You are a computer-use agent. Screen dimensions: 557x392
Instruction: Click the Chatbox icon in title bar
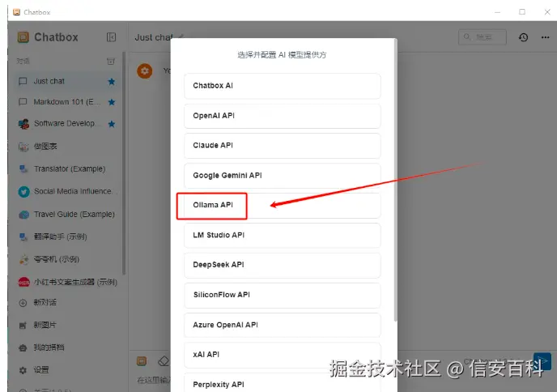[x=16, y=12]
